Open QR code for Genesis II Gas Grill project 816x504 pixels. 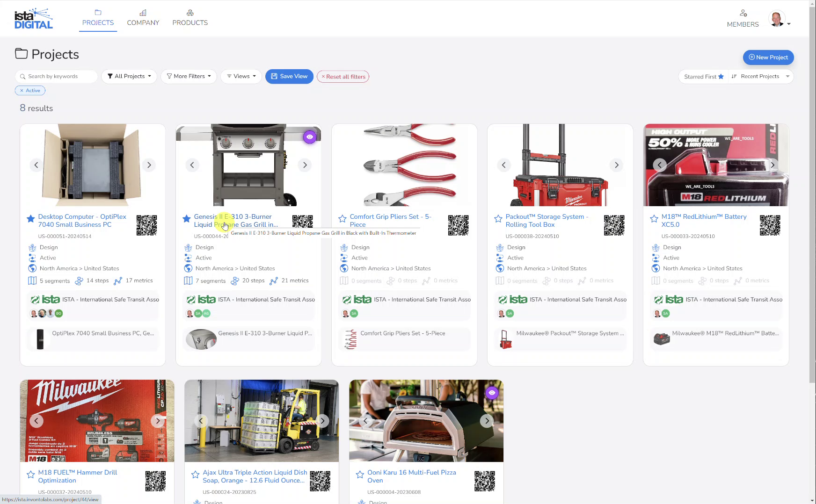click(x=302, y=222)
